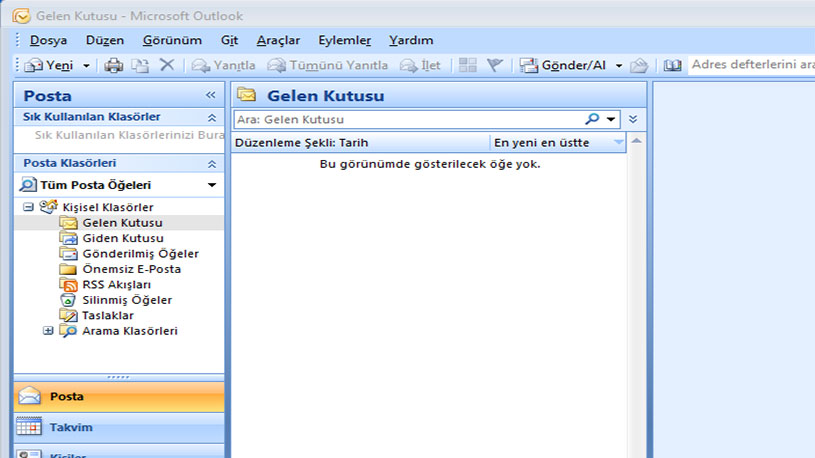The image size is (815, 458).
Task: Select the RSS Akışları folder
Action: [116, 284]
